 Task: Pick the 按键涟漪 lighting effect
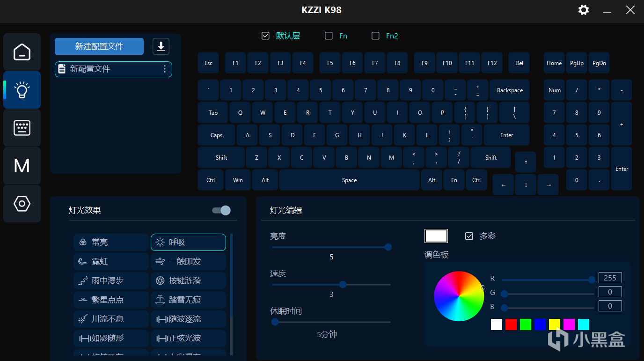pos(188,280)
